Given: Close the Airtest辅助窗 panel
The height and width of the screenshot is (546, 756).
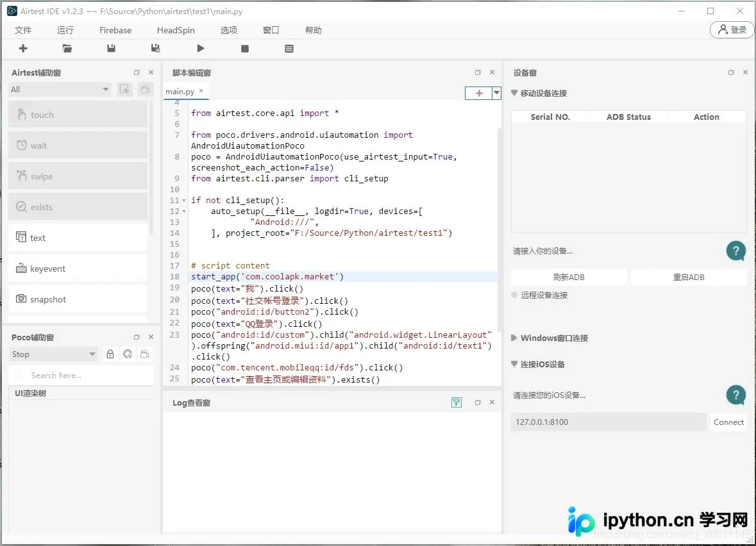Looking at the screenshot, I should 151,72.
